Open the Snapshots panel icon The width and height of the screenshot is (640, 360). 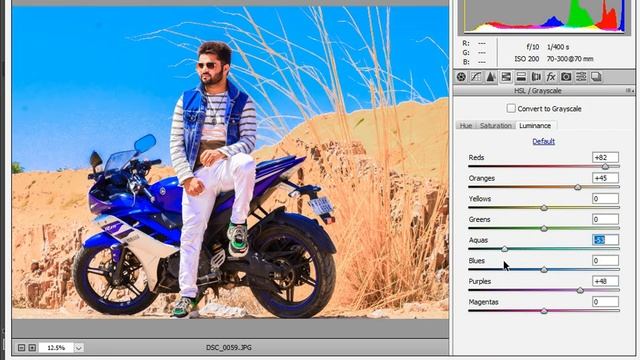[x=596, y=77]
